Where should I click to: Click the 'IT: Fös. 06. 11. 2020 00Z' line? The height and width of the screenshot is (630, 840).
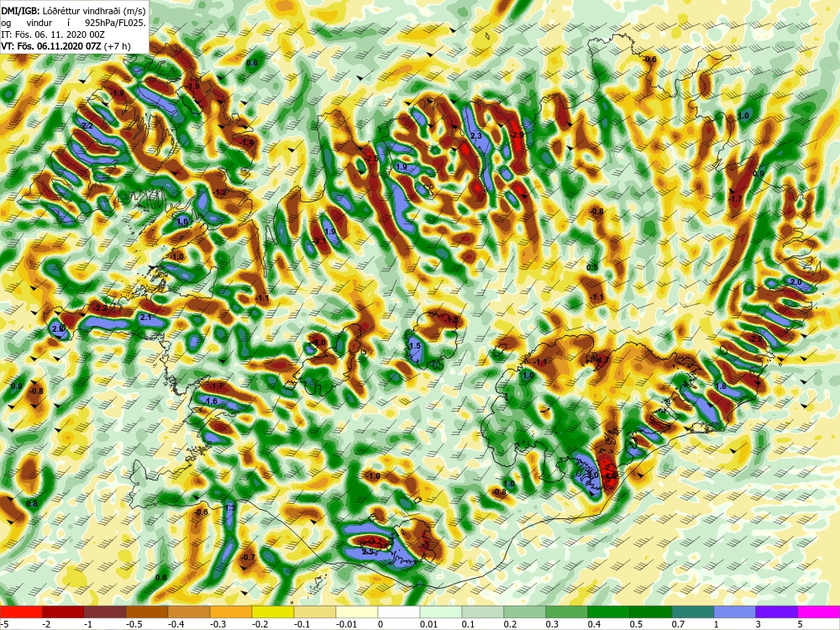click(53, 34)
